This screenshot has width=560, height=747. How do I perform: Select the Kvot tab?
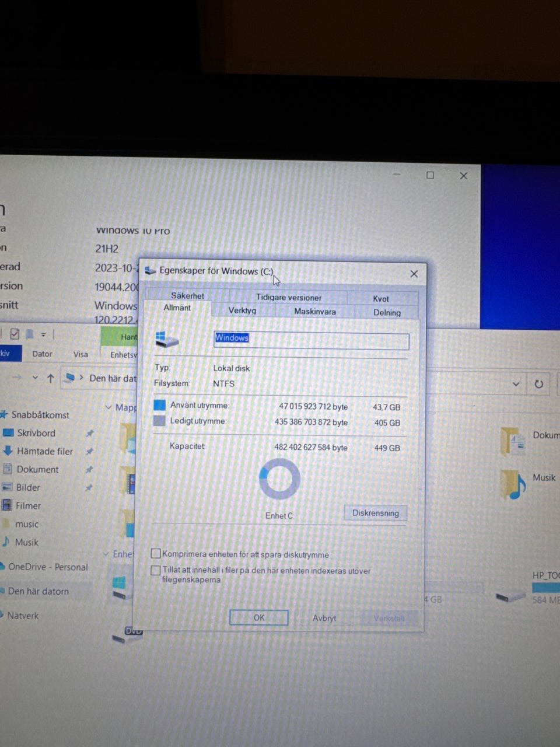click(x=381, y=298)
